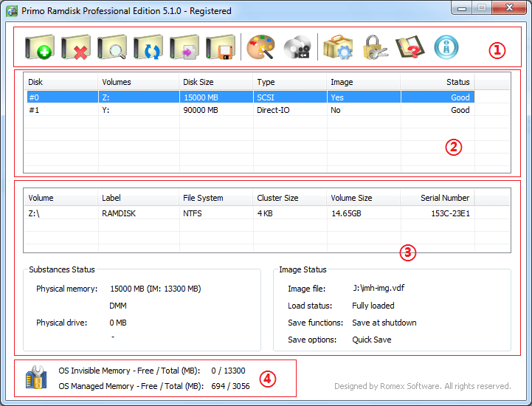Click the Volume Size column header
The image size is (532, 406).
pos(364,198)
